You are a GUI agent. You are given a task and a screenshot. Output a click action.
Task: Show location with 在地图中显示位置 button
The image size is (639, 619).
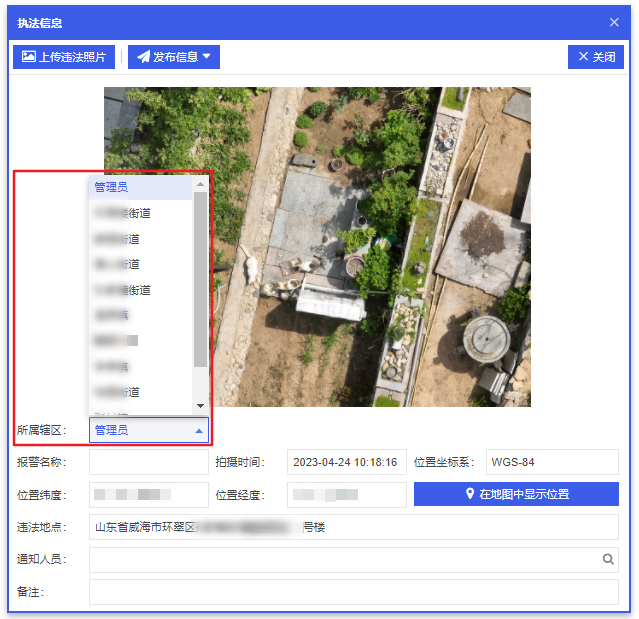coord(516,494)
